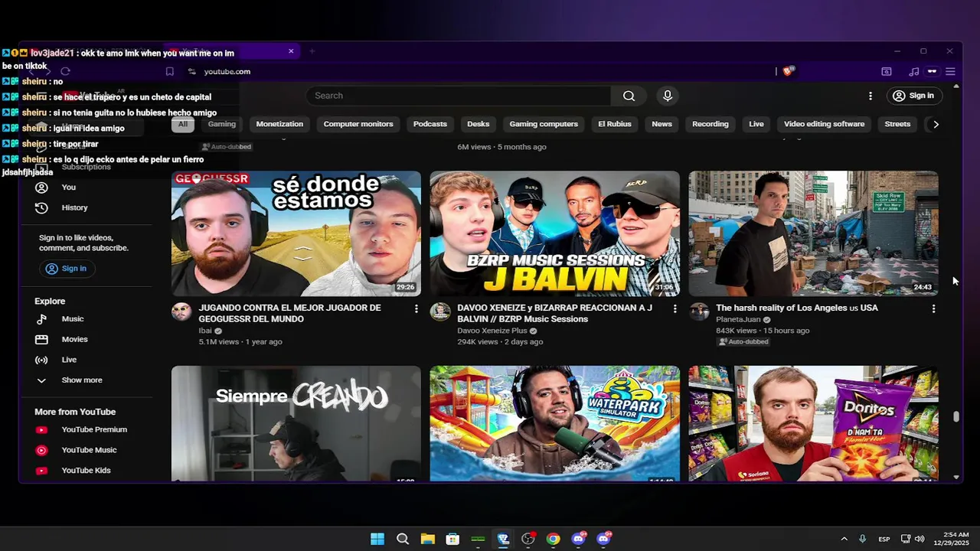This screenshot has width=980, height=551.
Task: Select the Podcasts filter chip
Action: (430, 124)
